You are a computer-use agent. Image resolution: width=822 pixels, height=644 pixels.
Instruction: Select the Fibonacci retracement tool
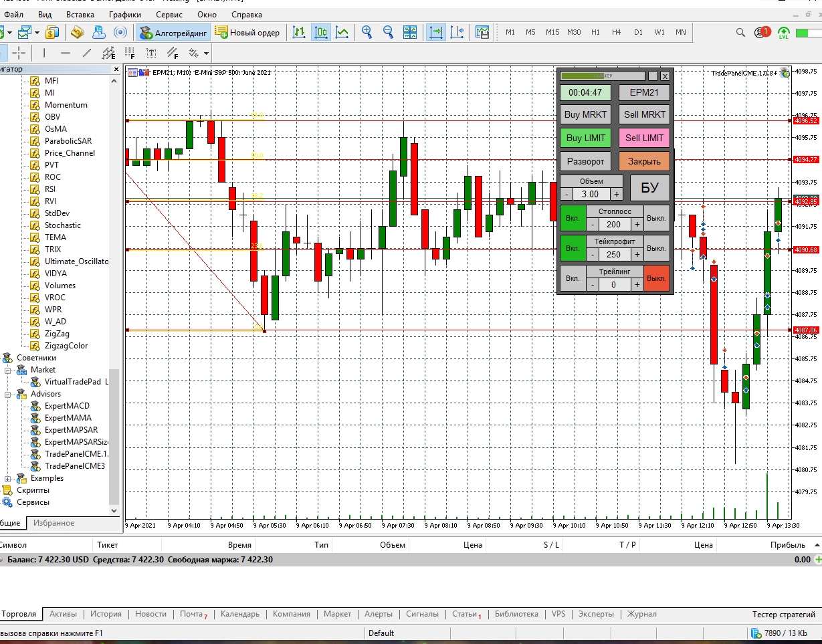tap(130, 53)
